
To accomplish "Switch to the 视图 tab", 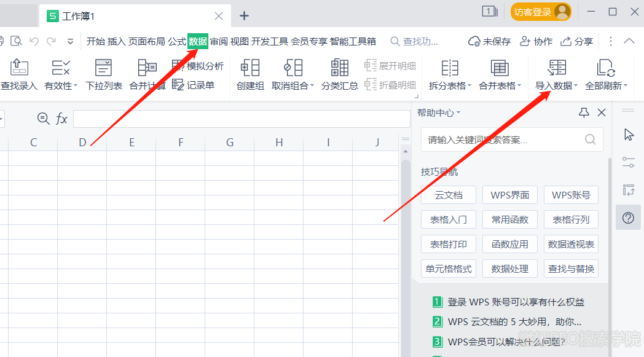I will click(240, 42).
